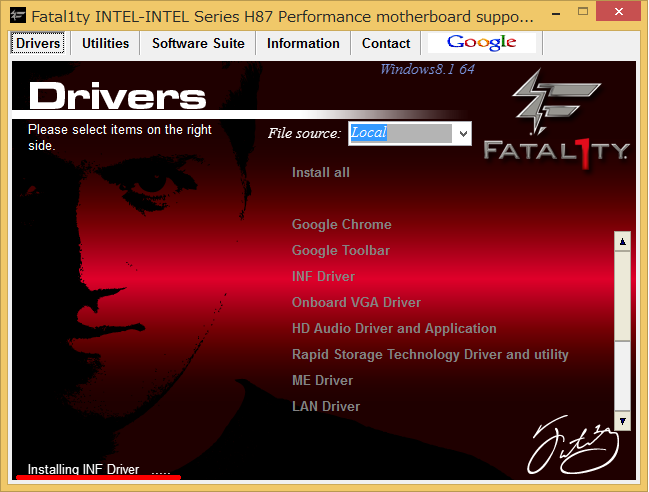649x492 pixels.
Task: Select Onboard VGA Driver
Action: pyautogui.click(x=356, y=302)
